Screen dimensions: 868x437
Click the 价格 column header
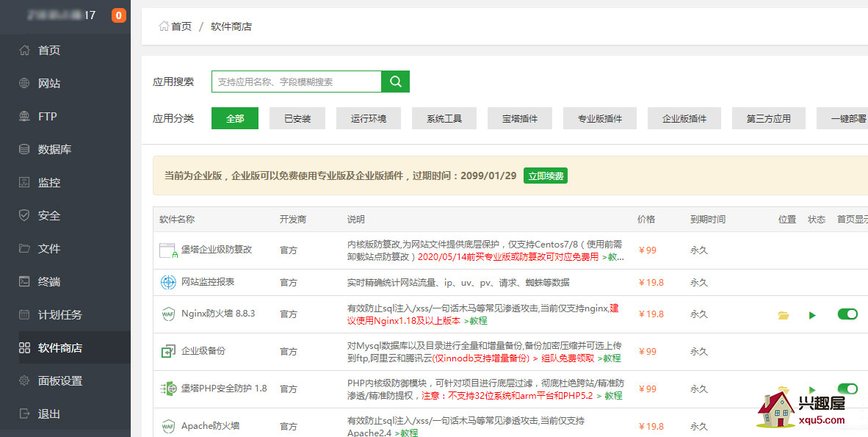pyautogui.click(x=646, y=220)
